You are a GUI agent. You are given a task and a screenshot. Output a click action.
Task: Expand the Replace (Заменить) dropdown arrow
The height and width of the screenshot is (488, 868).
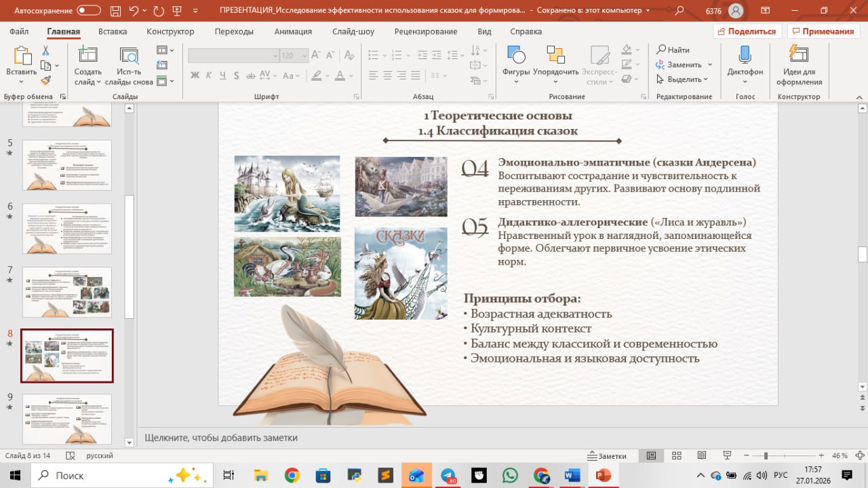tap(709, 64)
